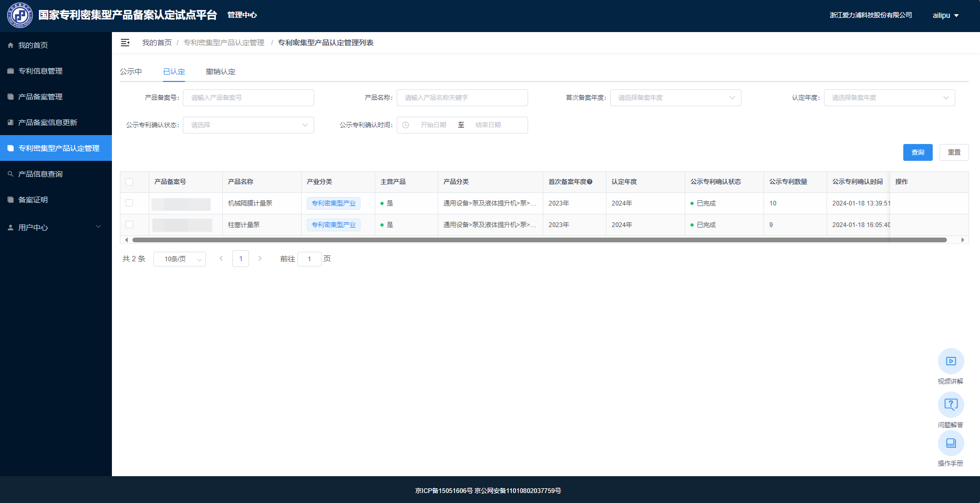
Task: Click the icon beside 产品备案管理
Action: (x=11, y=97)
